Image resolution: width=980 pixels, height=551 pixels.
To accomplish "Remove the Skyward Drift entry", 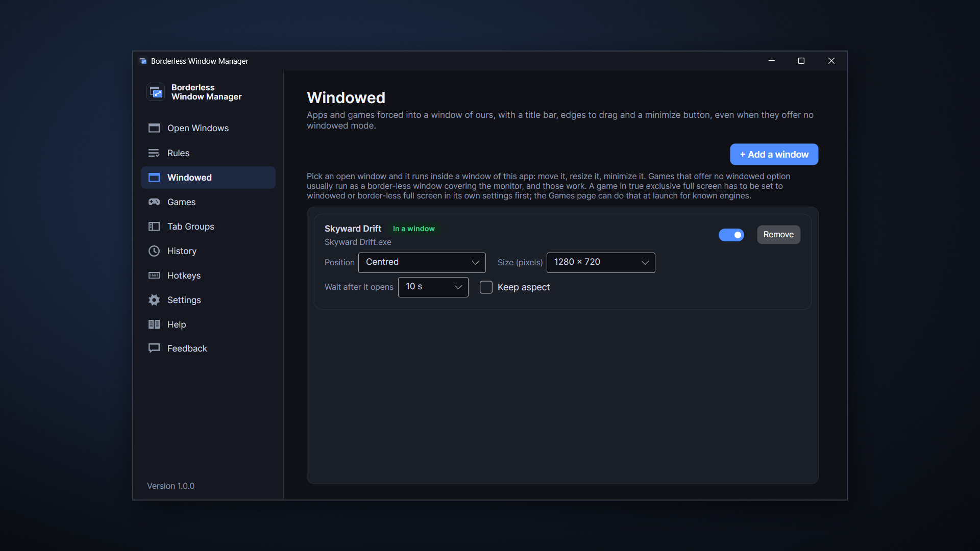I will [x=778, y=235].
